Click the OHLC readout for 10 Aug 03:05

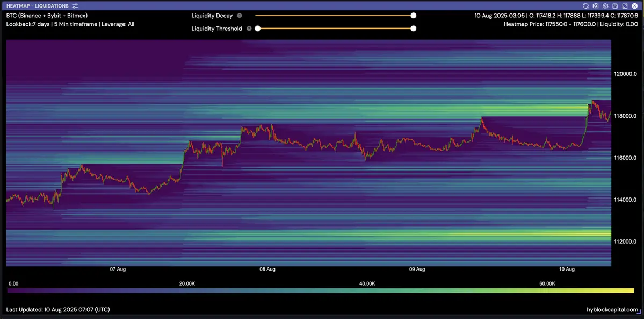556,16
